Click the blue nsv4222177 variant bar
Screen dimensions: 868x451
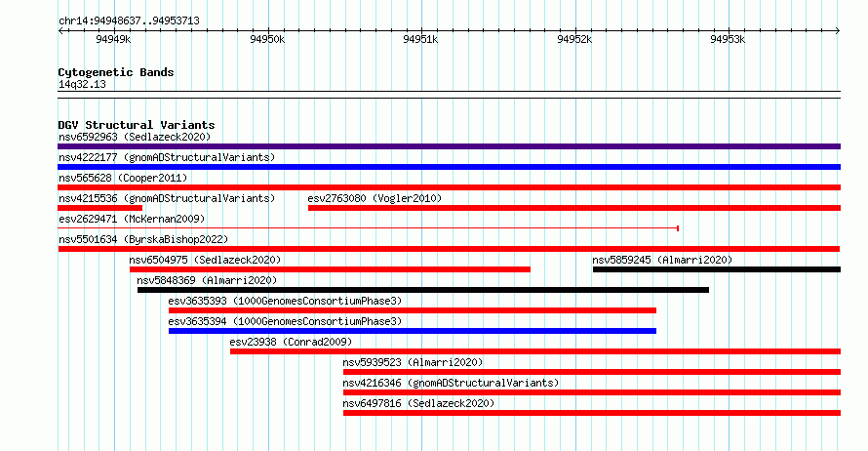coord(449,167)
